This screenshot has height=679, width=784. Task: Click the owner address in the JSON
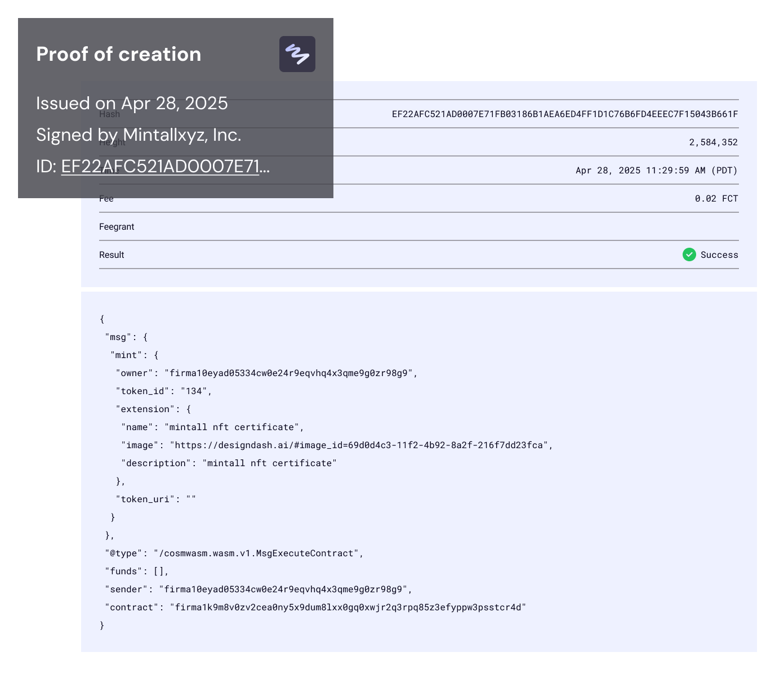pyautogui.click(x=289, y=373)
